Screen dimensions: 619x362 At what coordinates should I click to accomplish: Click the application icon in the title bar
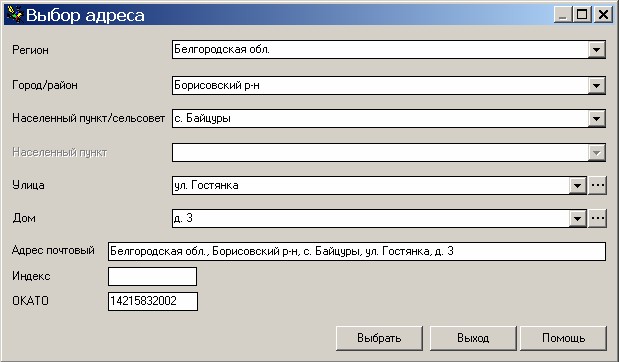coord(15,15)
